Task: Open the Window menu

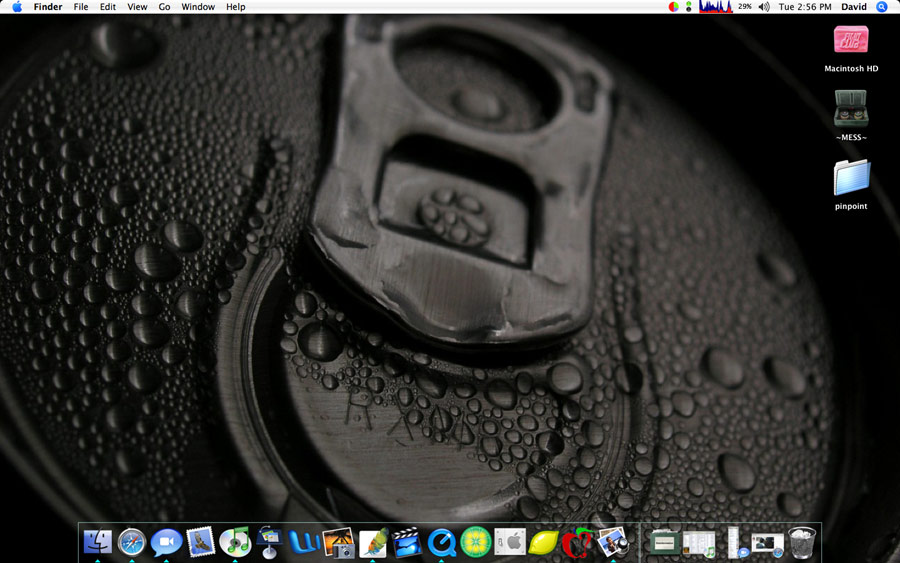Action: [x=198, y=7]
